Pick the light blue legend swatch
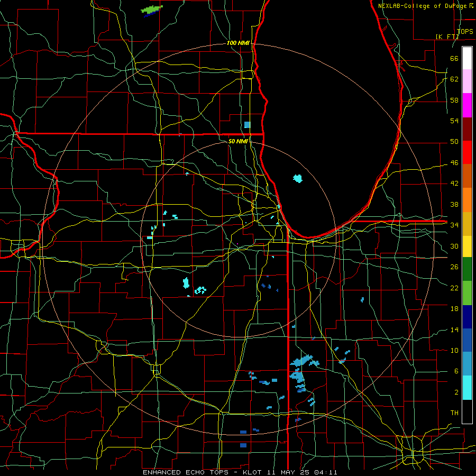The width and height of the screenshot is (476, 476). (467, 364)
